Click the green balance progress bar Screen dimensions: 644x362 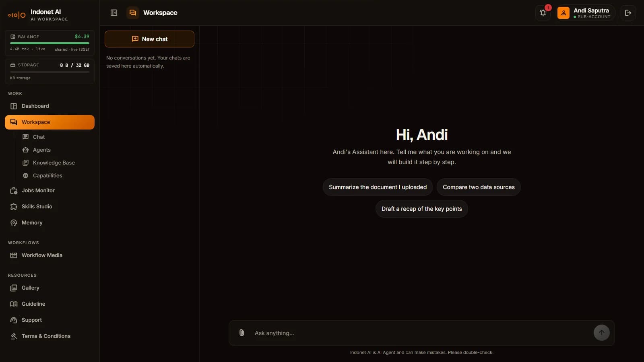click(x=50, y=43)
